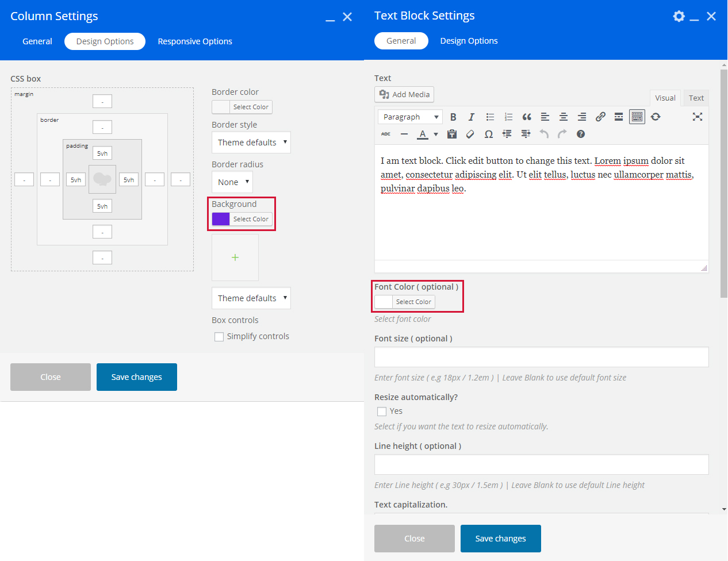Apply italic formatting in the editor
This screenshot has height=561, width=728.
[472, 117]
